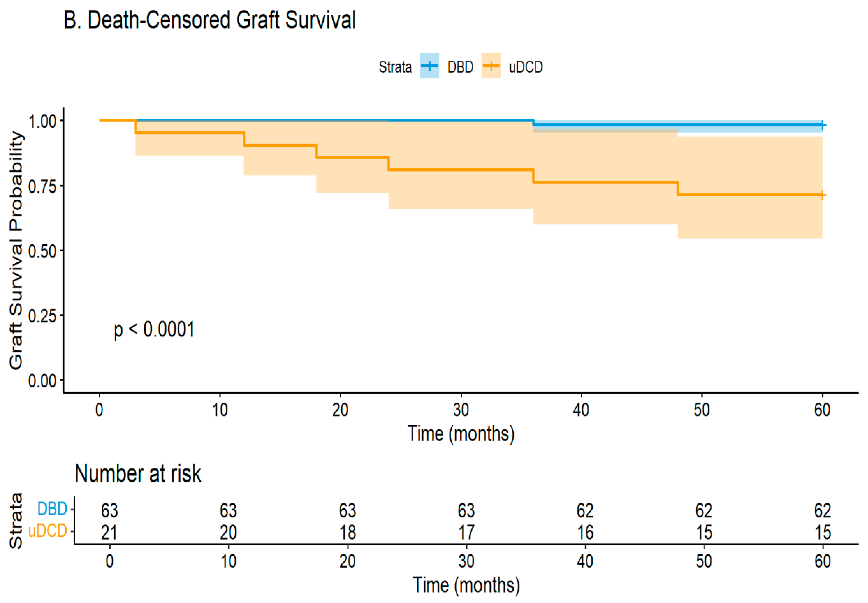Click the 0.75 y-axis tick label

click(42, 186)
